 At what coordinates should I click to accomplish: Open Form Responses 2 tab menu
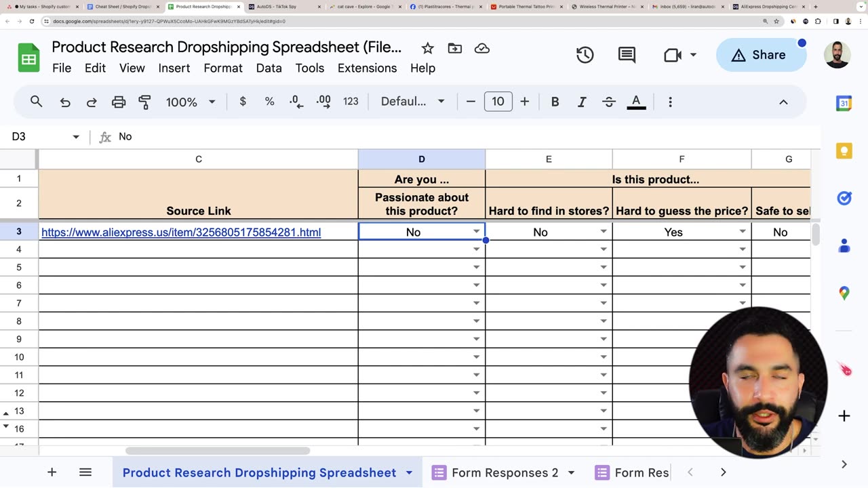(x=571, y=473)
